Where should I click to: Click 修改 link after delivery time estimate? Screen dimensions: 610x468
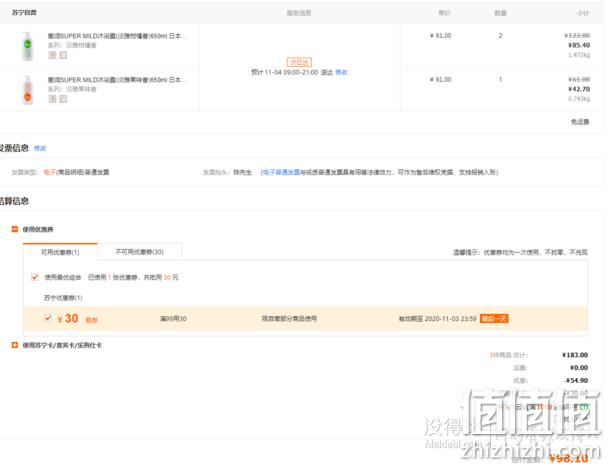(x=341, y=72)
